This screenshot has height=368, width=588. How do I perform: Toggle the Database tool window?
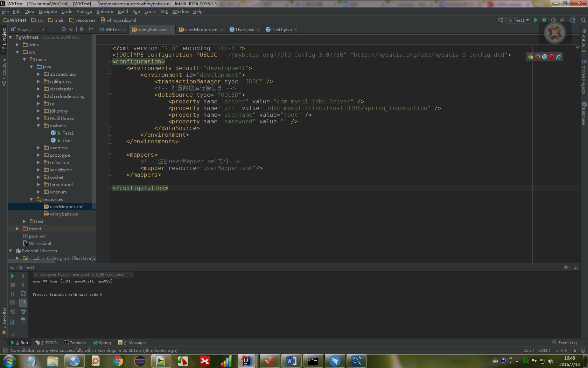[584, 113]
